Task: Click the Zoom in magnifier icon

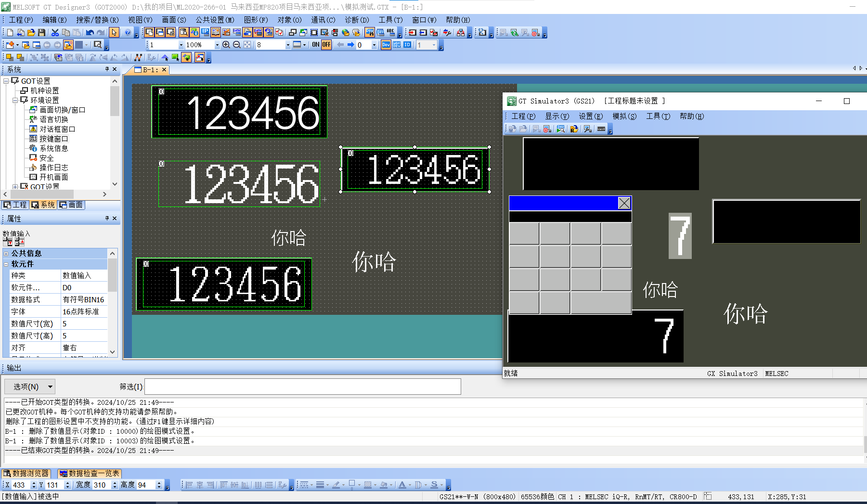Action: pyautogui.click(x=226, y=45)
